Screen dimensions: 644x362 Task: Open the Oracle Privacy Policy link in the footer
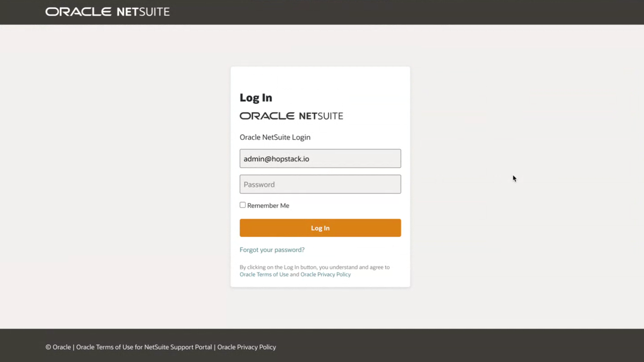click(x=246, y=347)
